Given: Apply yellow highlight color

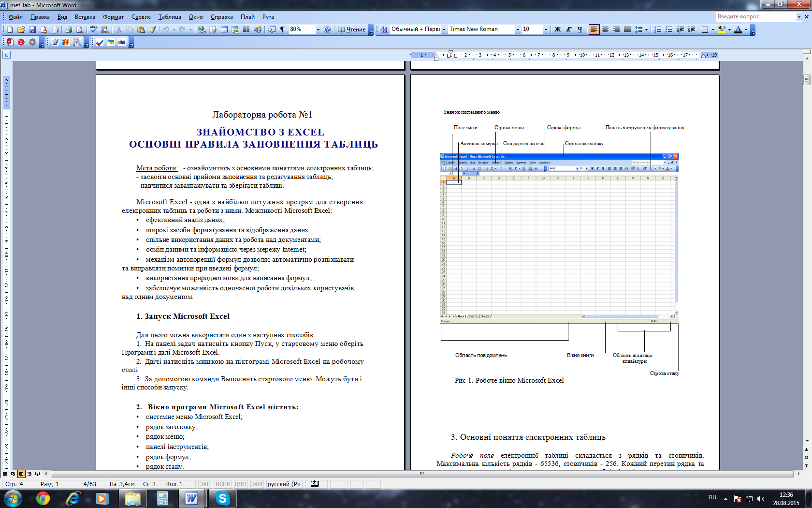Looking at the screenshot, I should [x=721, y=30].
